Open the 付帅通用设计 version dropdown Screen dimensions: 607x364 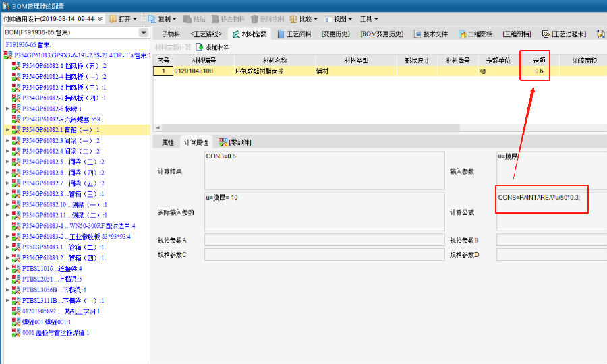point(100,19)
